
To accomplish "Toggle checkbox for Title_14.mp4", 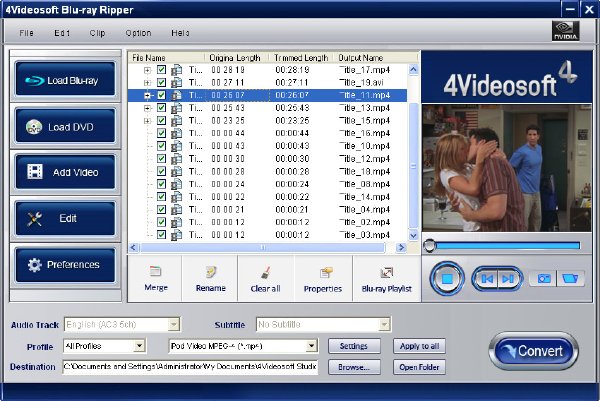I will [161, 197].
